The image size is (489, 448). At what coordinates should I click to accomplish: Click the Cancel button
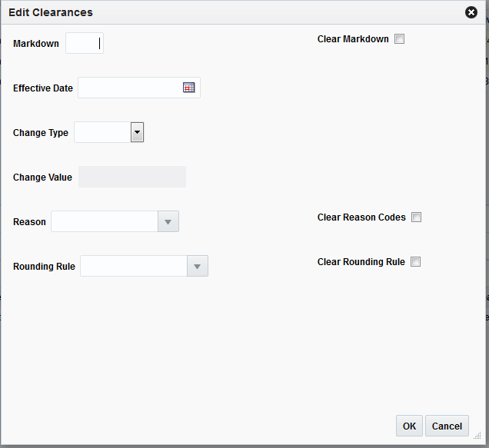(447, 426)
